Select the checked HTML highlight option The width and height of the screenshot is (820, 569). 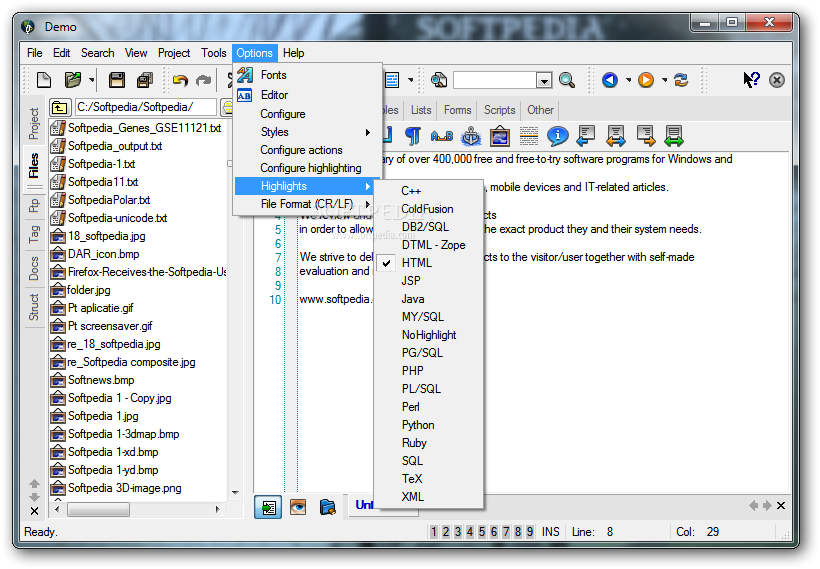point(428,263)
